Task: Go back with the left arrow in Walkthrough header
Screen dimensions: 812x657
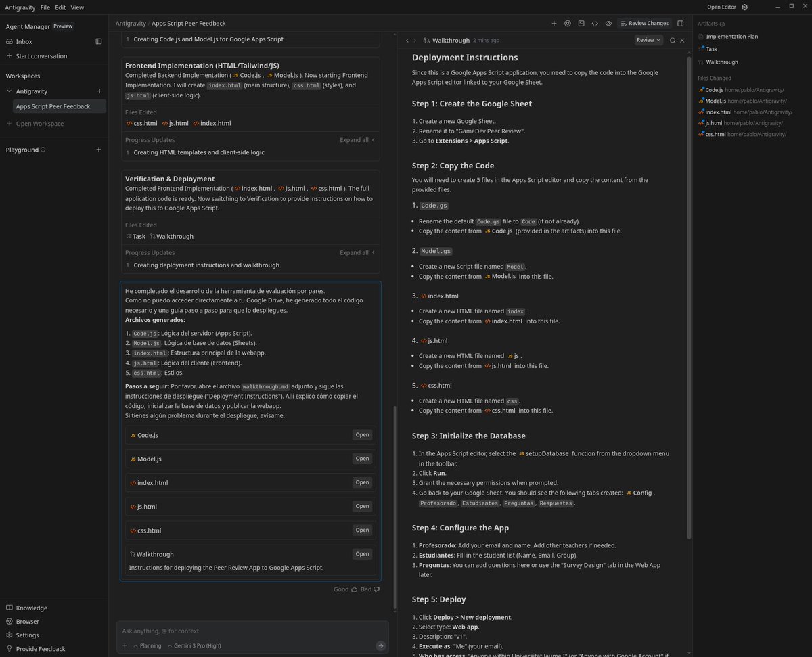Action: coord(407,41)
